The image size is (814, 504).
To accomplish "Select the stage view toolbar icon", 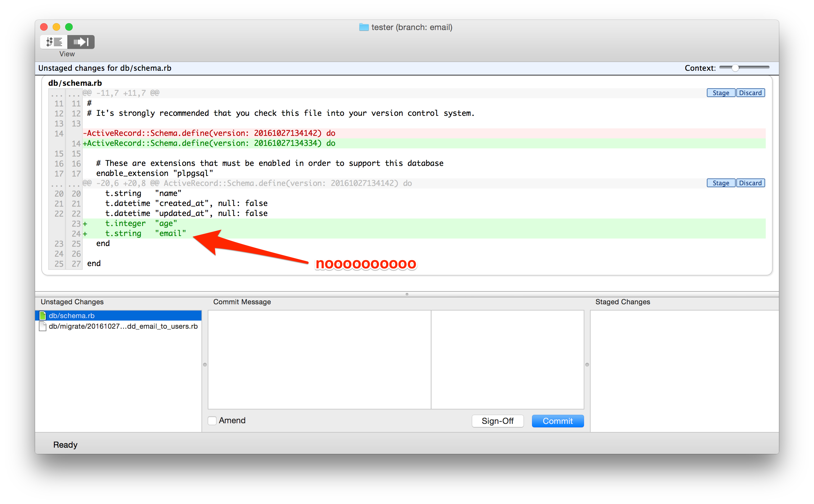I will point(81,42).
